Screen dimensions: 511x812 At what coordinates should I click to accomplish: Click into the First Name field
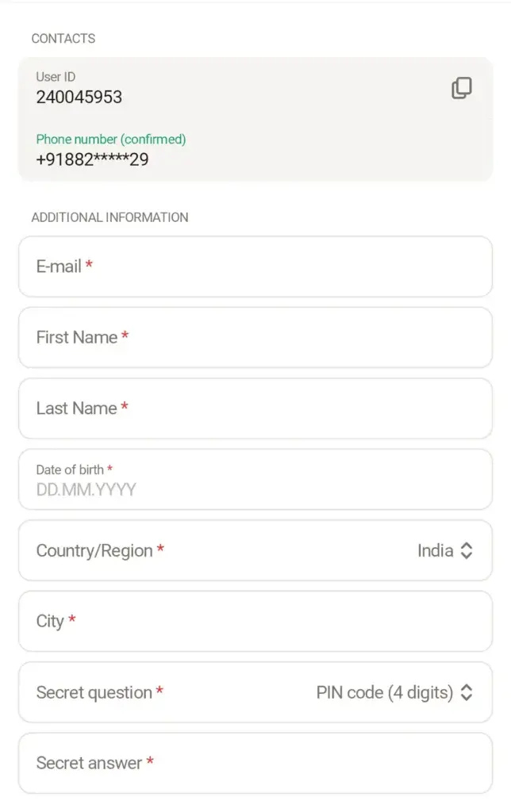[x=255, y=338]
